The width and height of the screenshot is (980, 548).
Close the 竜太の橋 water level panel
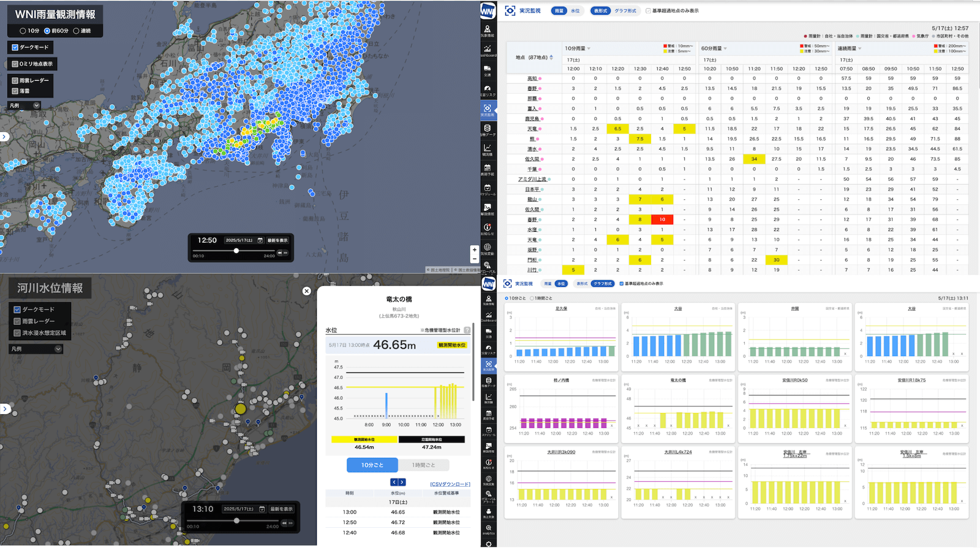click(307, 291)
